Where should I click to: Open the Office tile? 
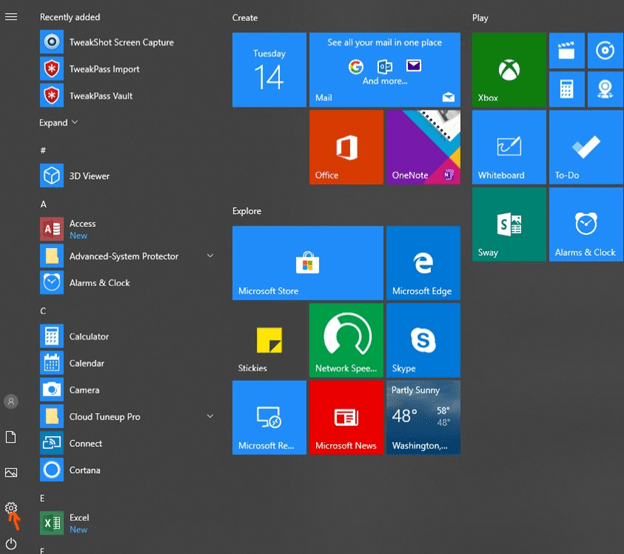pyautogui.click(x=346, y=147)
